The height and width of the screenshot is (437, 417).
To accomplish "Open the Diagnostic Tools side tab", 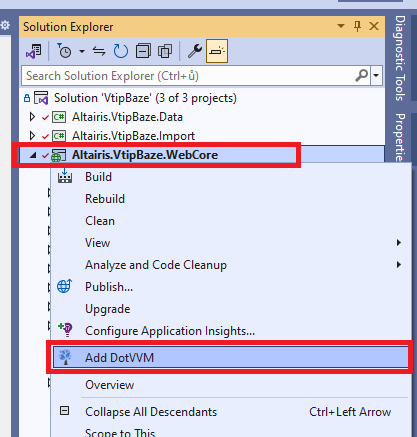I will tap(400, 58).
